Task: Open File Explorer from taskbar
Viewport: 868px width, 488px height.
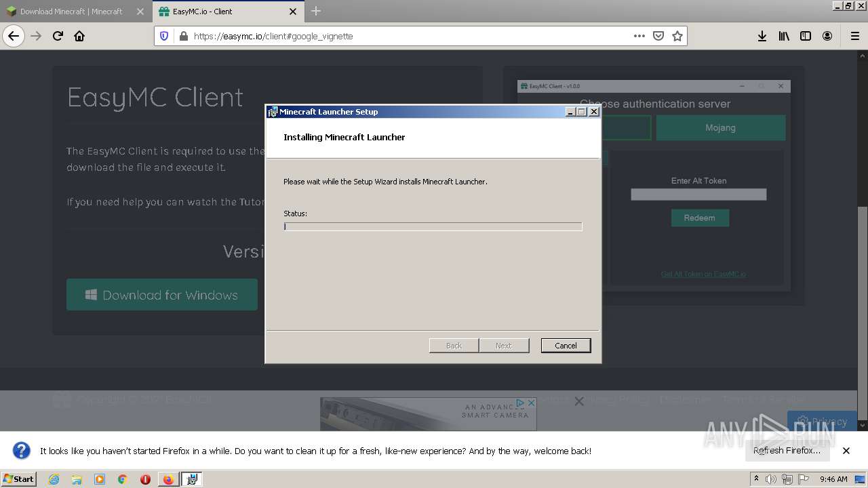Action: click(x=77, y=479)
